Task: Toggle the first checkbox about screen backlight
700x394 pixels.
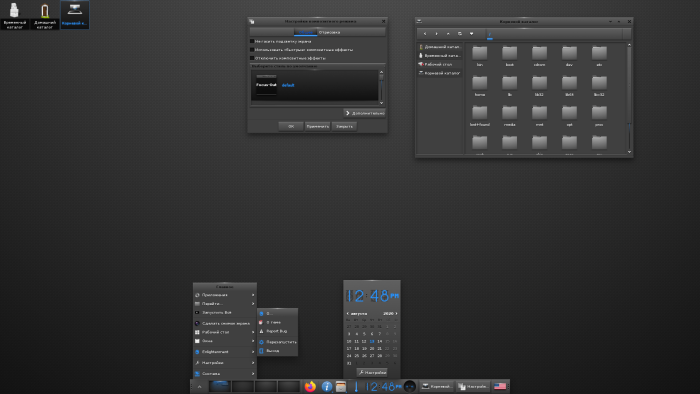Action: pyautogui.click(x=252, y=41)
